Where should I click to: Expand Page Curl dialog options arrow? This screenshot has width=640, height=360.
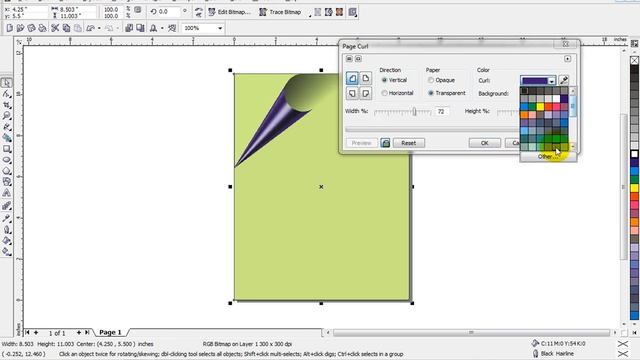pyautogui.click(x=567, y=59)
